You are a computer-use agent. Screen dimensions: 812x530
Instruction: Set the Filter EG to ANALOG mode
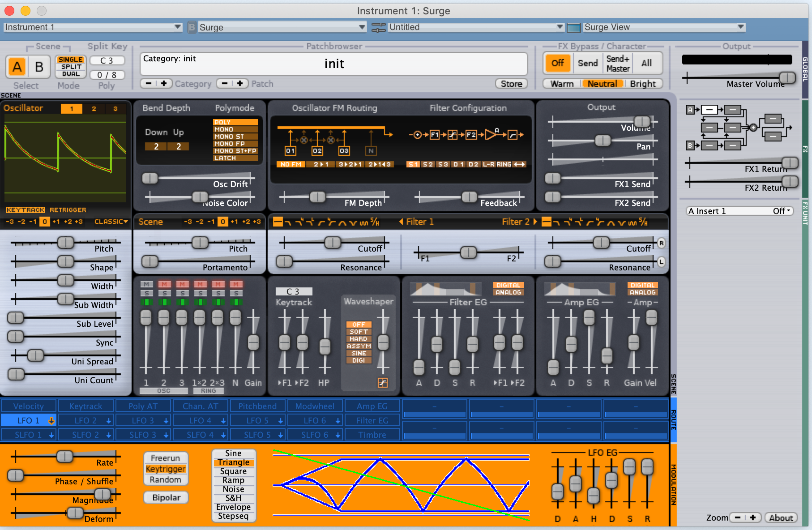tap(508, 292)
